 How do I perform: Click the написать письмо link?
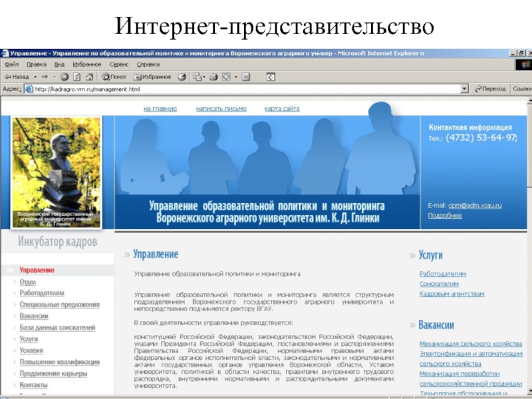point(221,109)
